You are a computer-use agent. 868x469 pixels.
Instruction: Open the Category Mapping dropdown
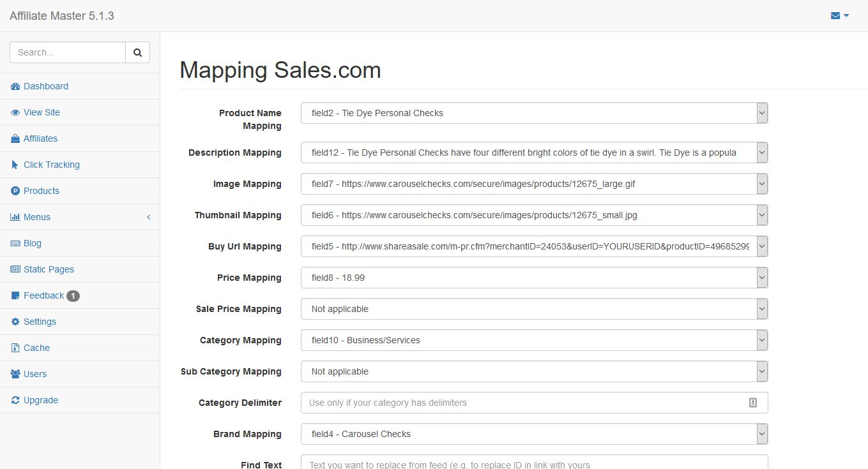pyautogui.click(x=535, y=340)
